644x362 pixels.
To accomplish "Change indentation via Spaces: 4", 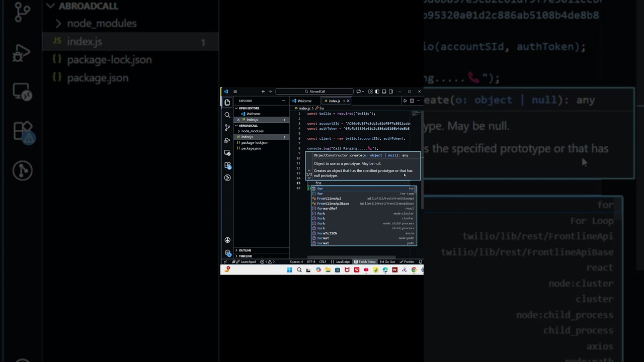I will pos(296,262).
